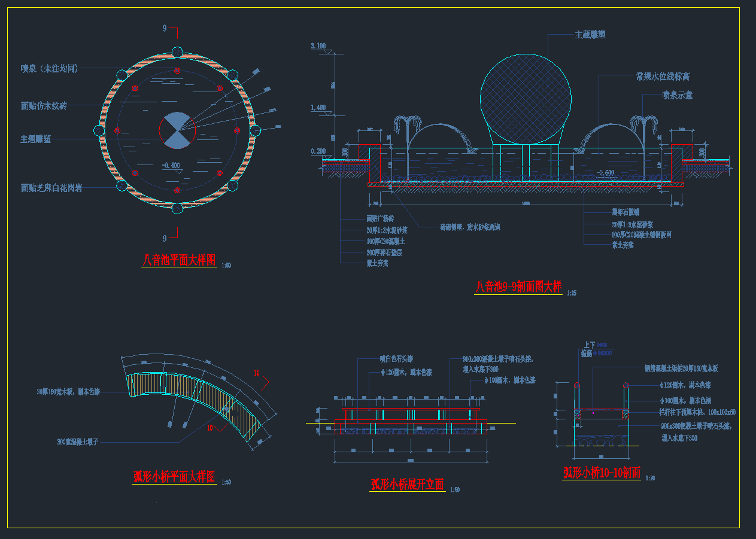The height and width of the screenshot is (539, 756).
Task: Click the 弧形小桥10-10剖面 title
Action: click(x=602, y=473)
